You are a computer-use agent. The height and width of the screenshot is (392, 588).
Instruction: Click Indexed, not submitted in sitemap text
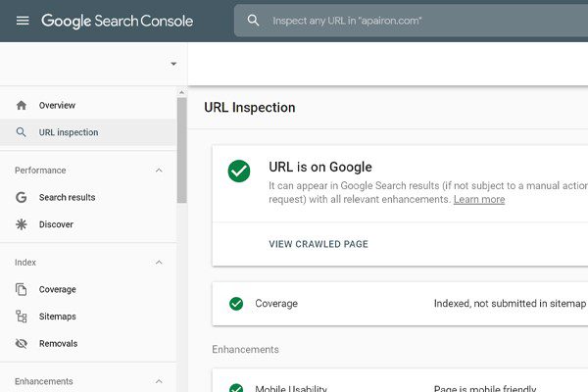click(x=510, y=304)
